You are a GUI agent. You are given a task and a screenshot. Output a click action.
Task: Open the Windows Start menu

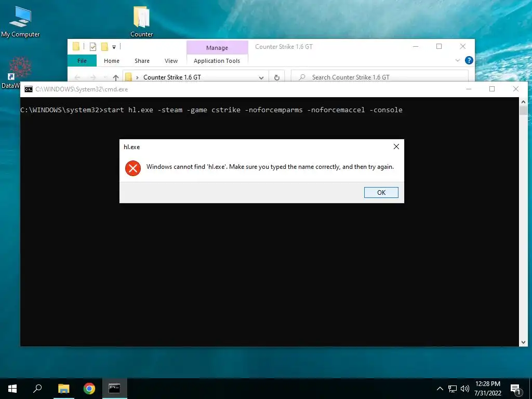click(12, 389)
